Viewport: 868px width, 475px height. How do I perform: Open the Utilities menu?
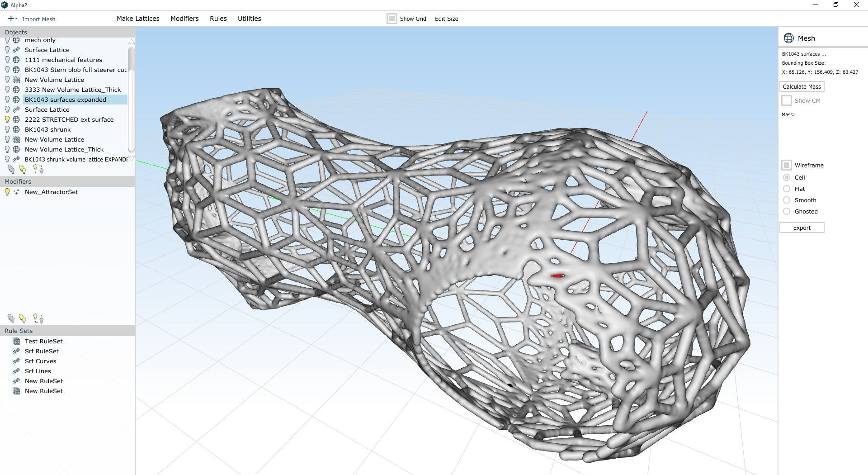[x=250, y=19]
